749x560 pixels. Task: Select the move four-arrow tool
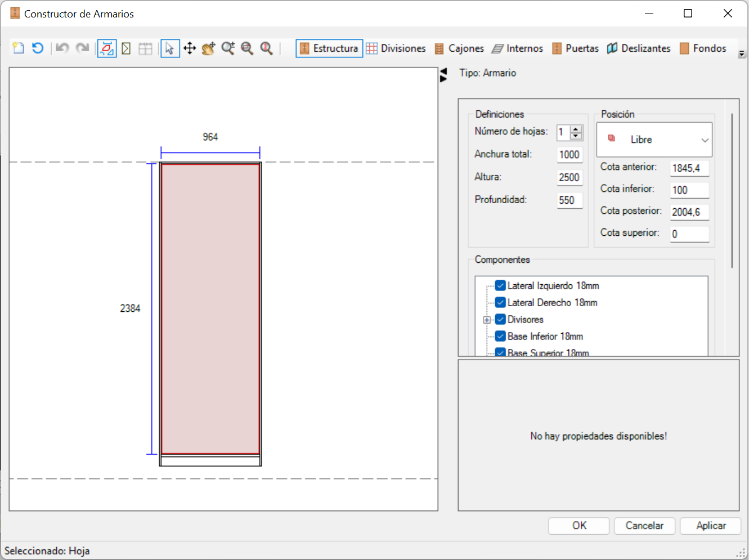point(190,48)
